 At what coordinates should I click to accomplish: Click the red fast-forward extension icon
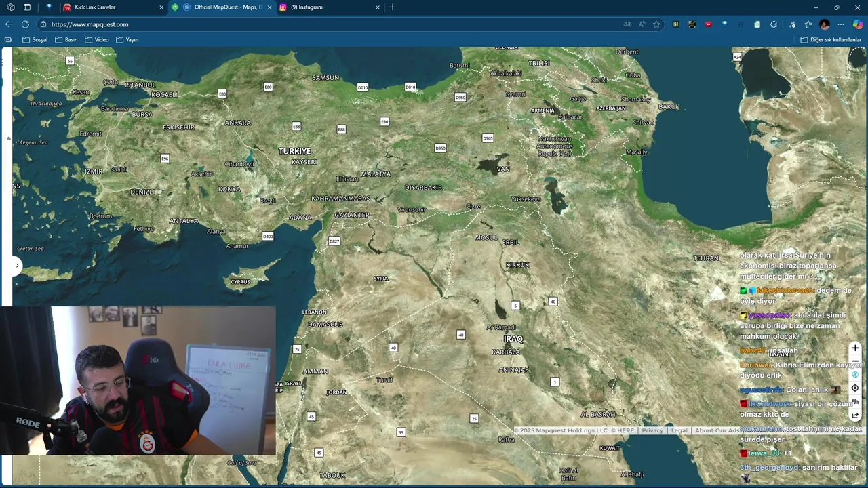(709, 24)
